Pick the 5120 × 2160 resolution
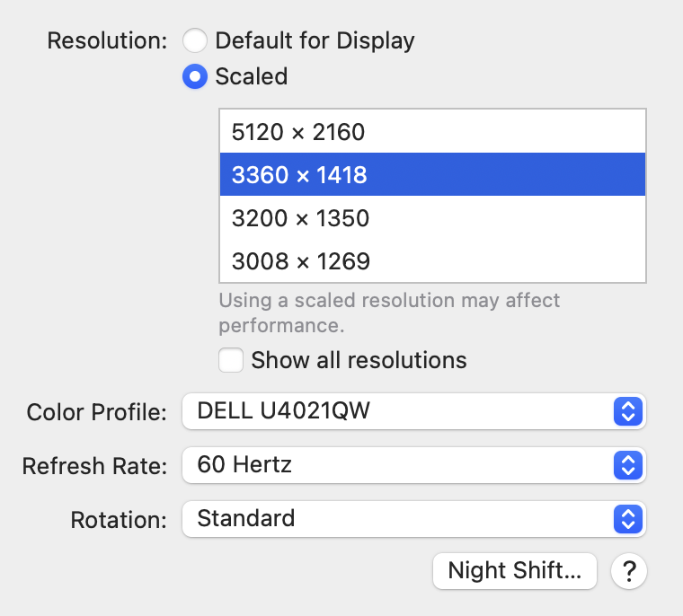683x616 pixels. (x=432, y=132)
